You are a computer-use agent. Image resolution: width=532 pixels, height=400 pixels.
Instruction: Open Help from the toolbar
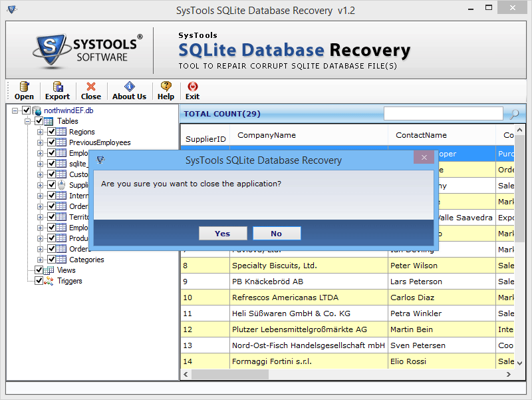(166, 91)
